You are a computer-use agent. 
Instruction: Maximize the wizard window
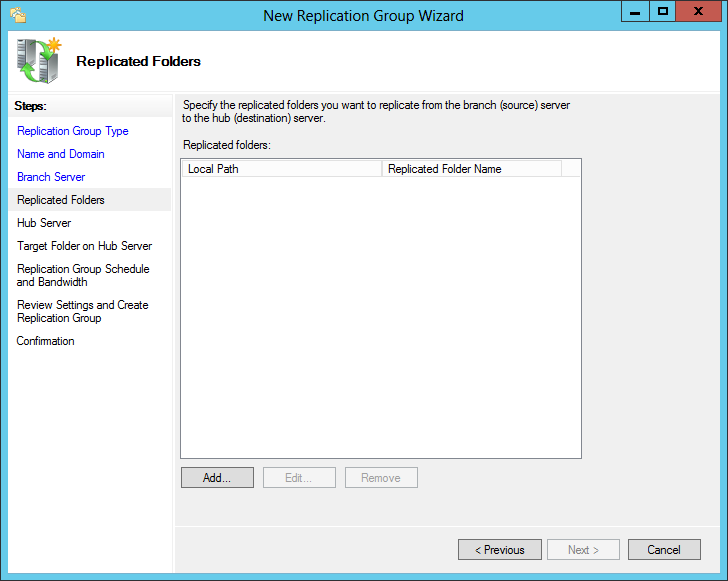click(x=663, y=11)
